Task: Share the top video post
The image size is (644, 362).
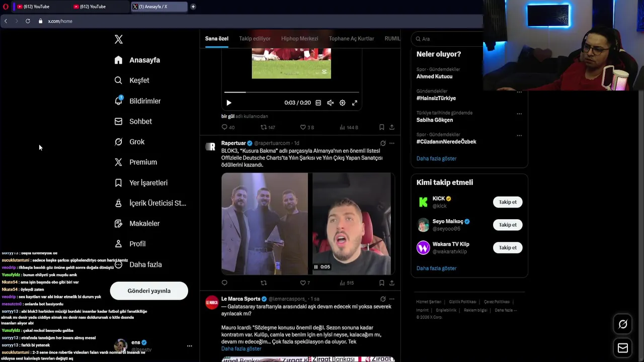Action: point(392,127)
